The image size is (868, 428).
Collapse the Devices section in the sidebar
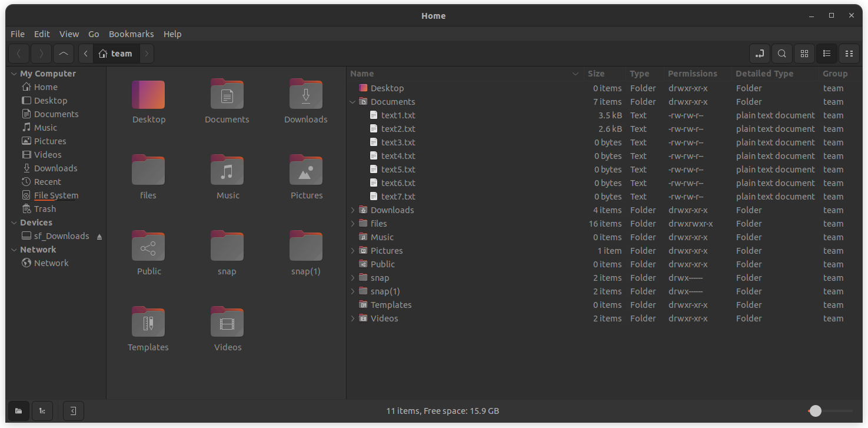coord(14,222)
